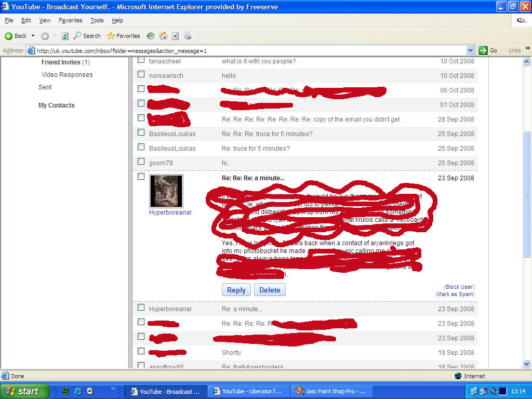Click the History icon in toolbar

(x=150, y=36)
